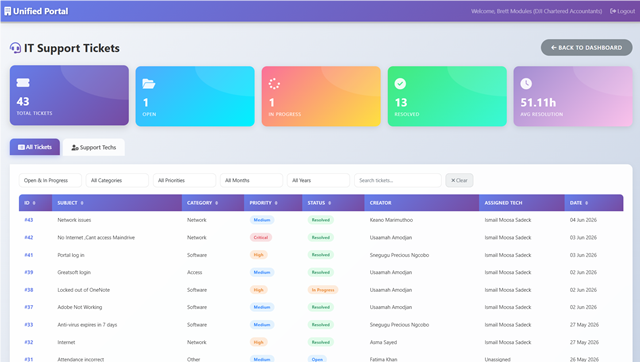Click the open folder icon on Open card

point(149,84)
